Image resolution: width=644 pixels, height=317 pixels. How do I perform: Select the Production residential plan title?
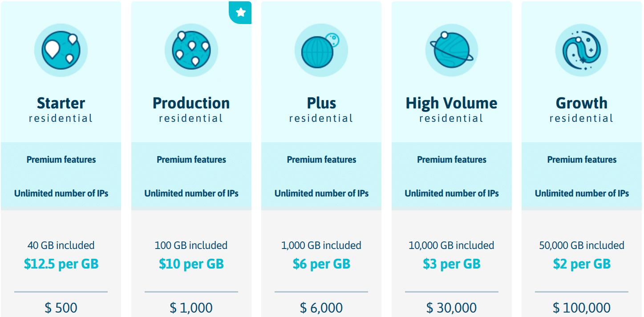pos(191,109)
